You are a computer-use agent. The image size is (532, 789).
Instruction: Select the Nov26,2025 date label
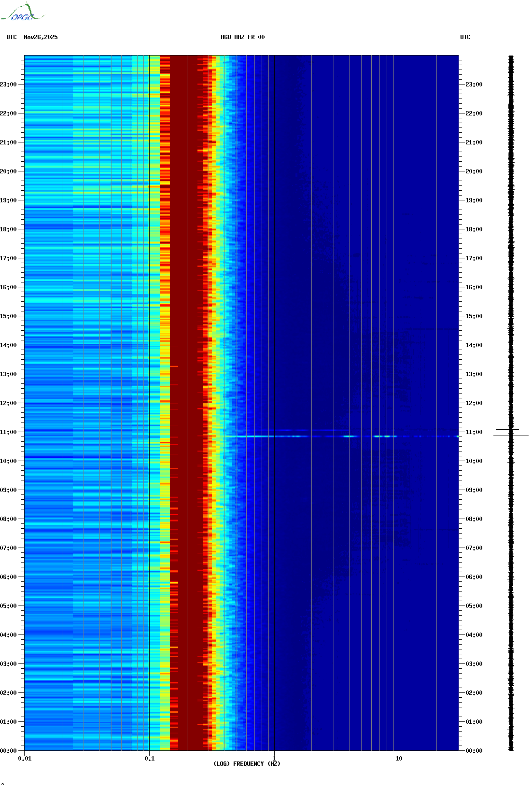coord(41,37)
